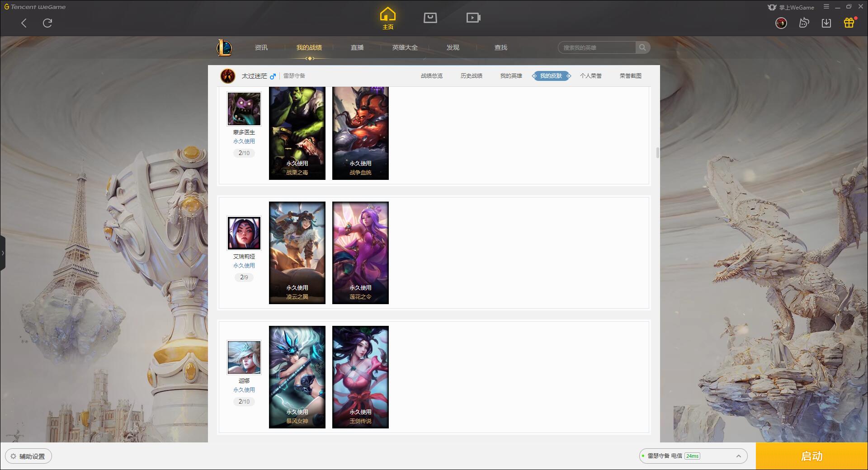Click the male gender icon next to name
The width and height of the screenshot is (868, 470).
coord(273,76)
